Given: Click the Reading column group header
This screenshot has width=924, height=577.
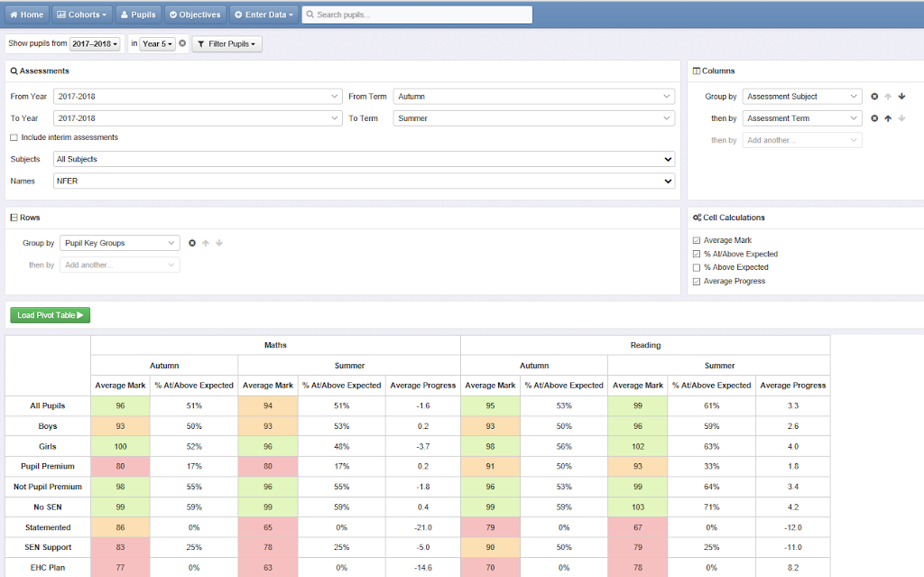Looking at the screenshot, I should coord(645,345).
